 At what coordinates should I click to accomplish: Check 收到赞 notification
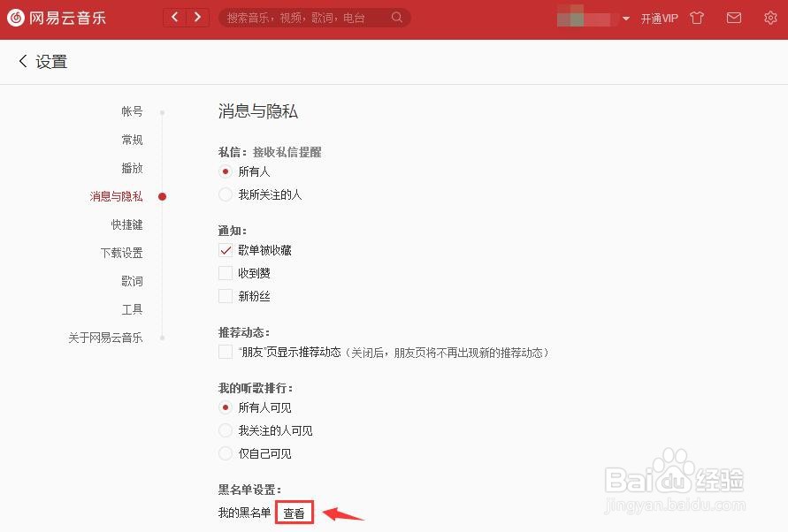(226, 273)
